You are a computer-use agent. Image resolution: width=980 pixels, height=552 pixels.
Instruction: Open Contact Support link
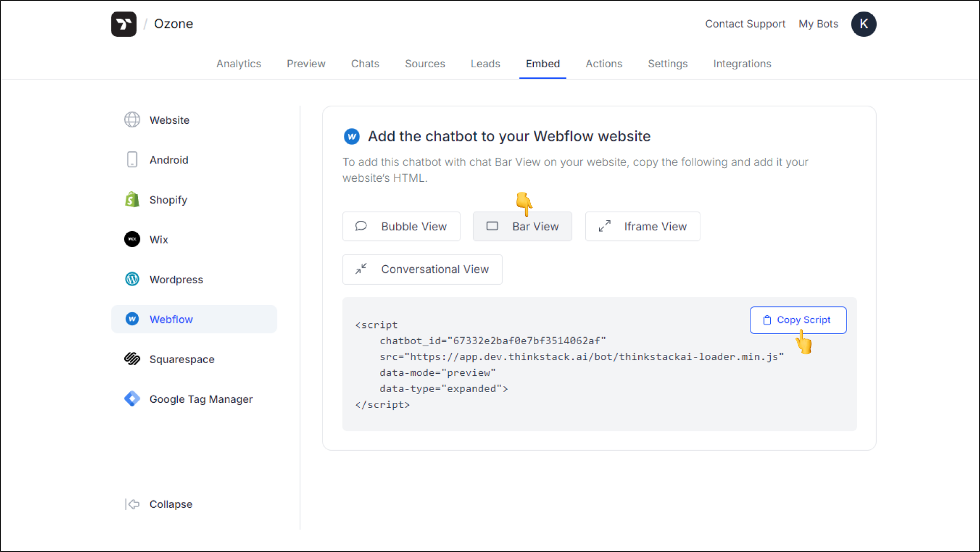[745, 23]
